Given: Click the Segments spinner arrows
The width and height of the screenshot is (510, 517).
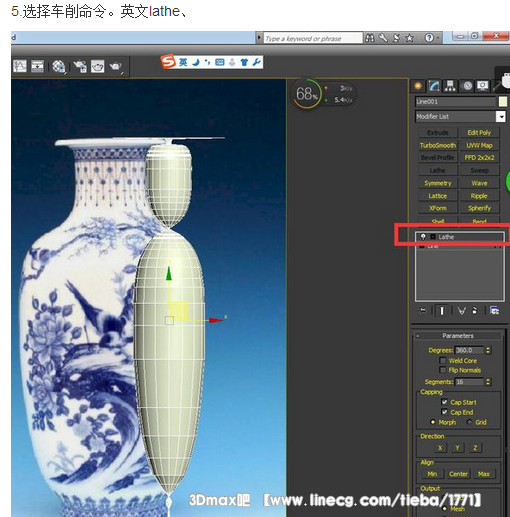Looking at the screenshot, I should point(488,382).
